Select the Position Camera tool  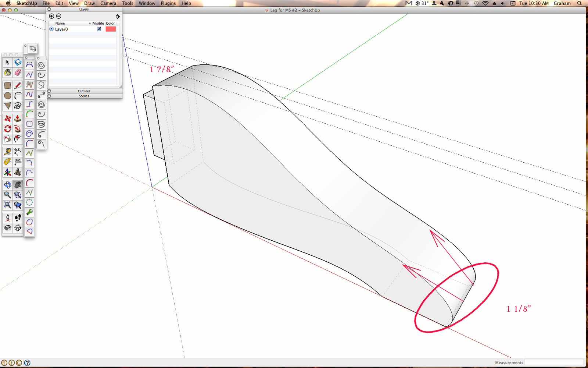click(x=7, y=218)
